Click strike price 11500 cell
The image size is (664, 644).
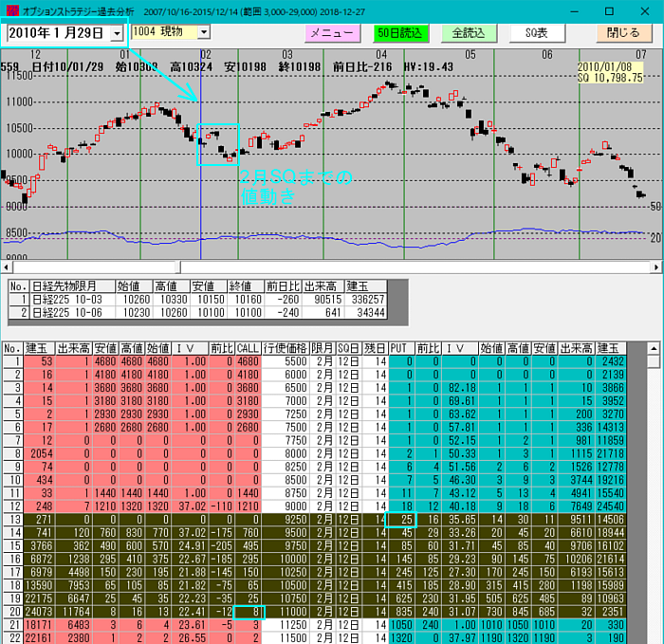point(285,637)
